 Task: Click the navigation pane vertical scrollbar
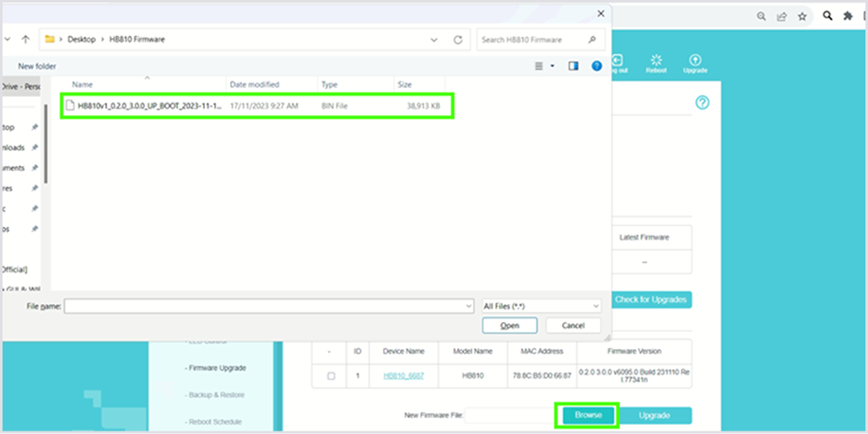point(46,144)
